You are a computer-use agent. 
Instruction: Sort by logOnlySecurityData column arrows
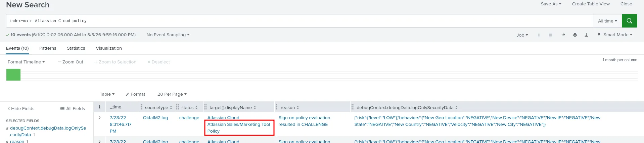coord(456,108)
